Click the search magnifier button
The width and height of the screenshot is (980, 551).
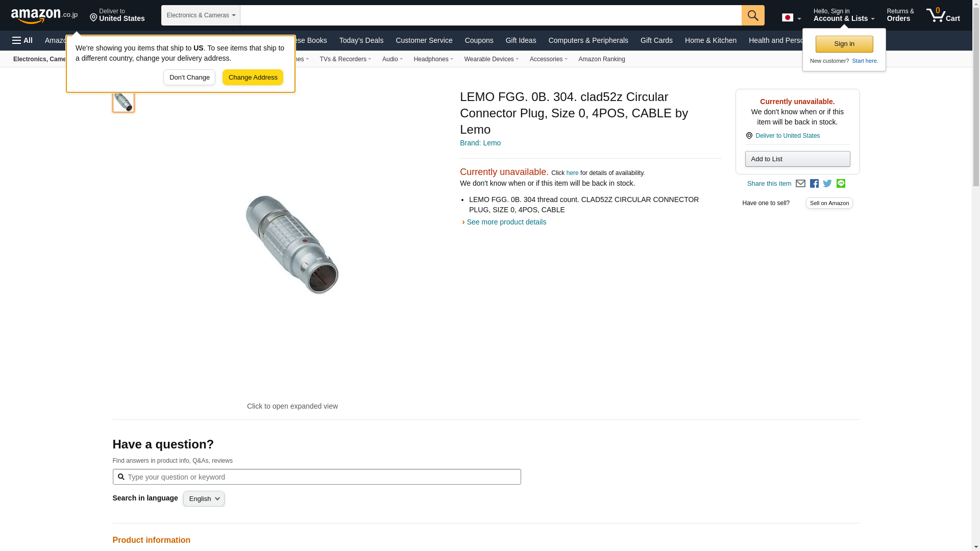click(753, 15)
